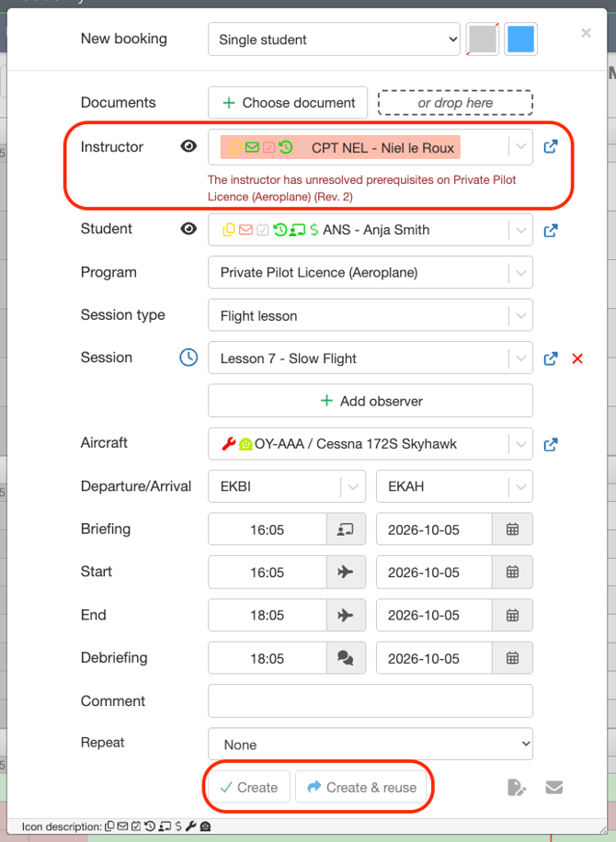Click the green envelope icon for instructor

coord(252,147)
